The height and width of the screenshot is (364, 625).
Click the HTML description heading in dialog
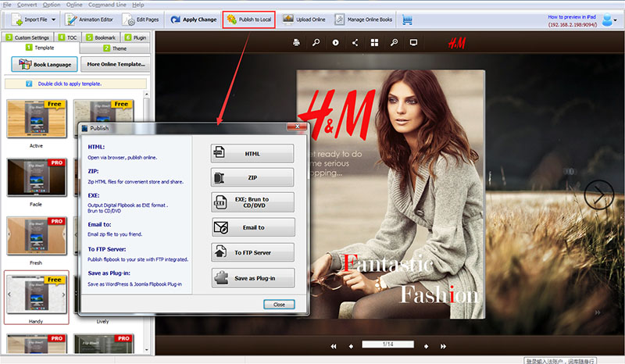[x=96, y=147]
